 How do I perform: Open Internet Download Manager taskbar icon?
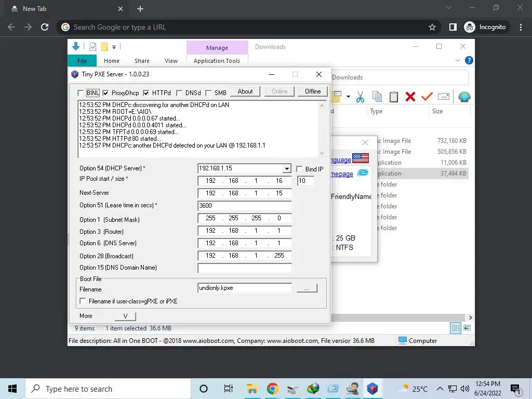point(313,389)
